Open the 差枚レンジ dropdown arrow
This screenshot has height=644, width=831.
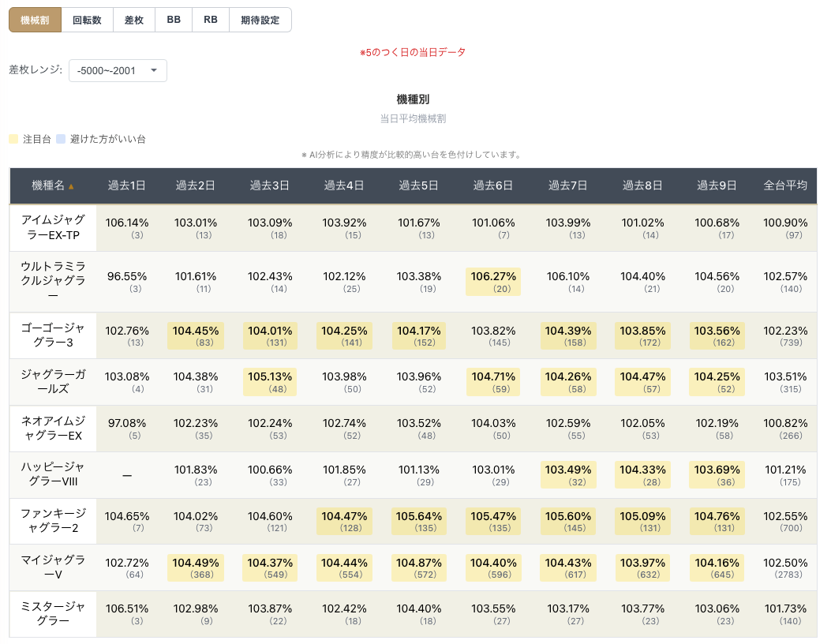154,70
